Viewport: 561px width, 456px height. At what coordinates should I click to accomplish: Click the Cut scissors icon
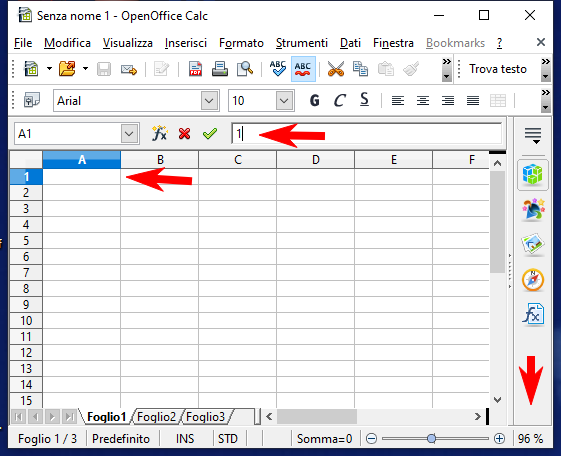[x=336, y=69]
